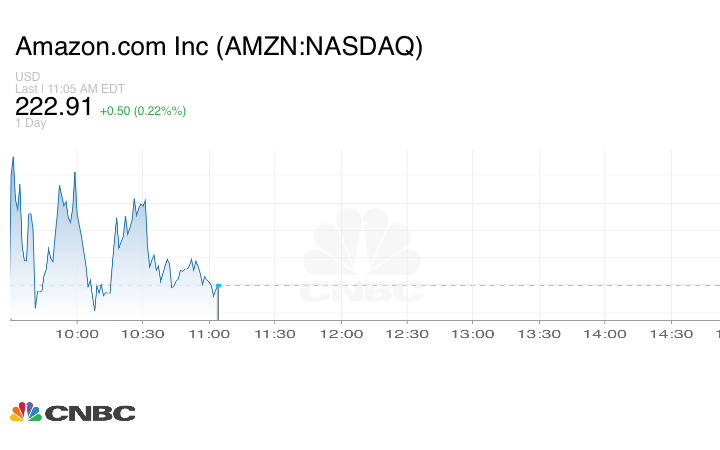Click the 14:30 time axis label
Image resolution: width=720 pixels, height=450 pixels.
click(x=671, y=334)
